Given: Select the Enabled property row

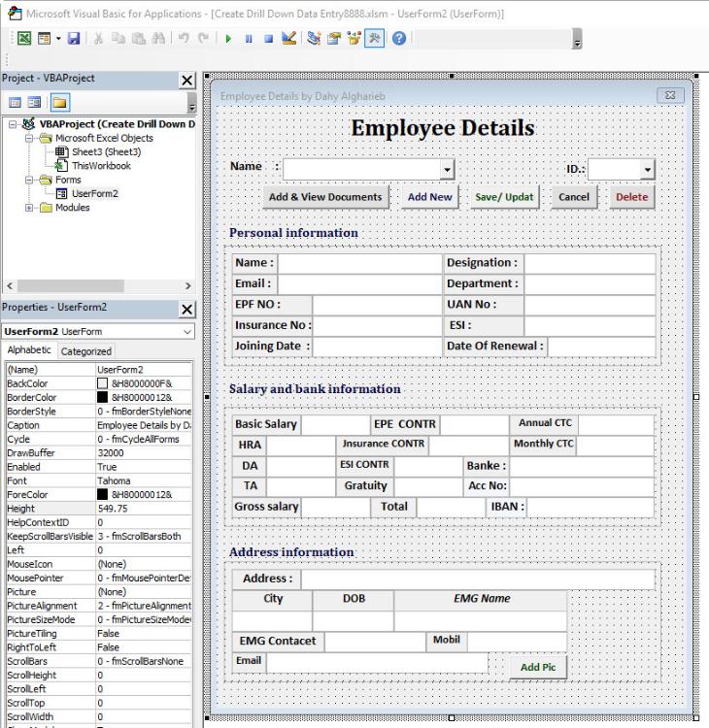Looking at the screenshot, I should coord(98,467).
